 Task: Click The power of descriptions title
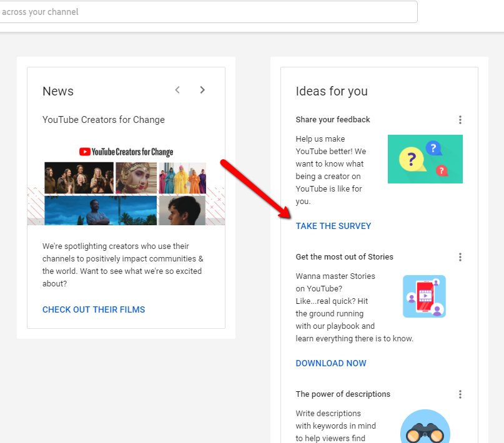[x=343, y=394]
